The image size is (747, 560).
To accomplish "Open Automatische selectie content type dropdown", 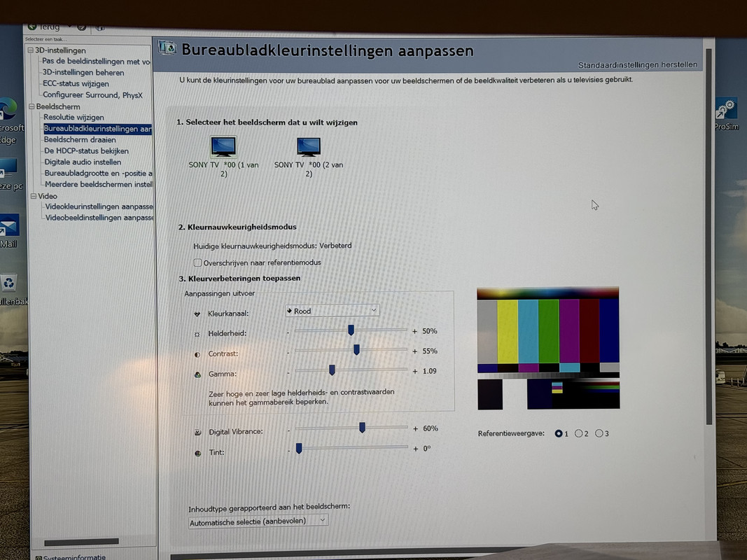I will [258, 521].
